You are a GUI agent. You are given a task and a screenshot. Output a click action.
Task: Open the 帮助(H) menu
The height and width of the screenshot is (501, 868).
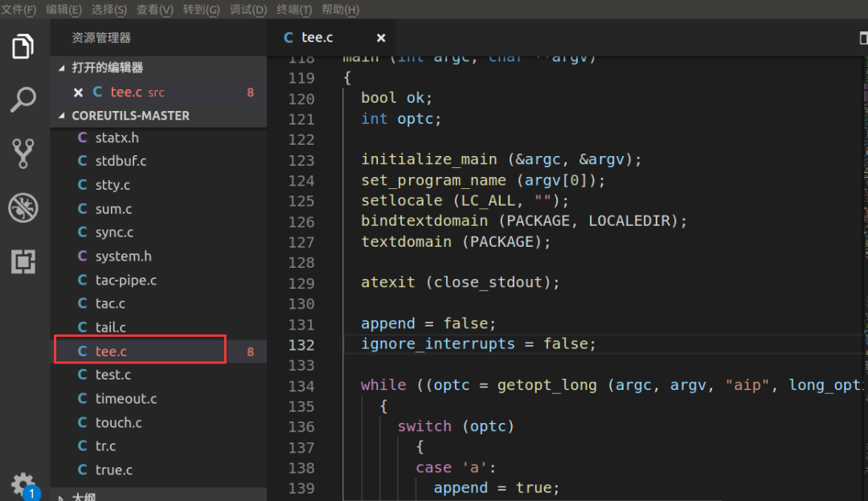(341, 10)
